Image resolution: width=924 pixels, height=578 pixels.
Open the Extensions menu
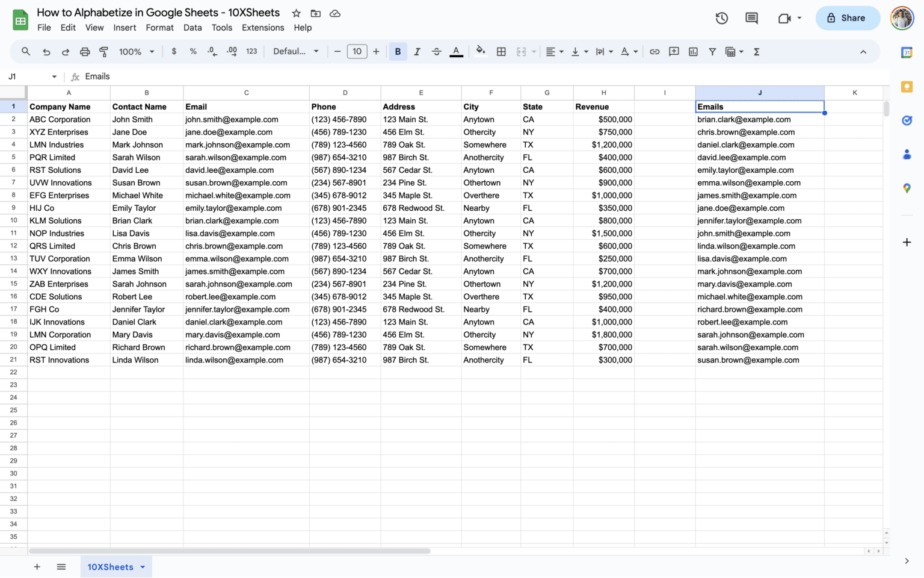click(263, 28)
